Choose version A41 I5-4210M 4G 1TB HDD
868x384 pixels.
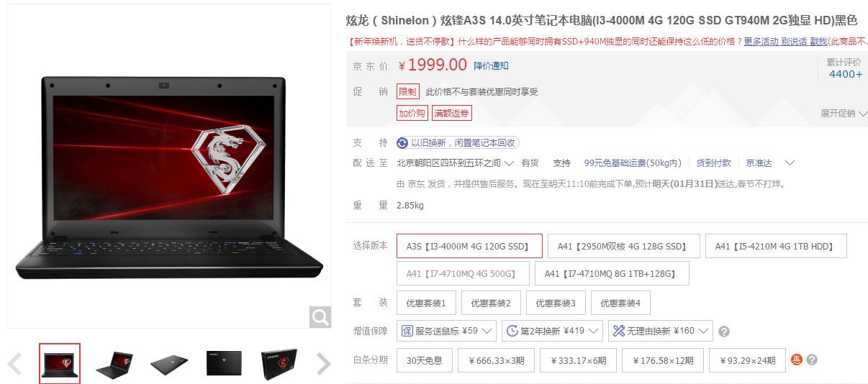coord(776,246)
